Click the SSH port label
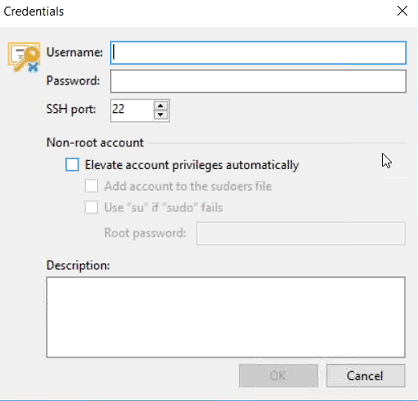Viewport: 418px width, 401px height. 71,109
